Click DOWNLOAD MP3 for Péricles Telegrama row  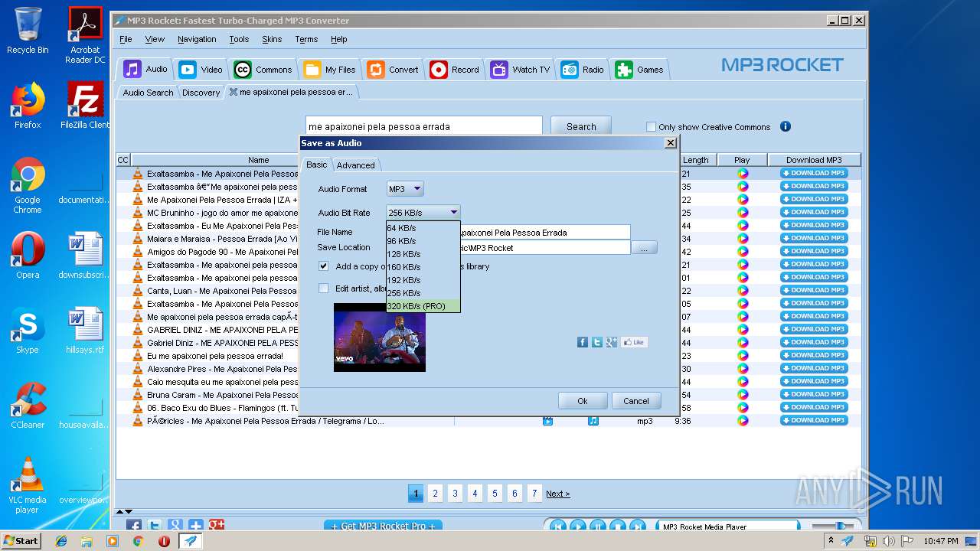[814, 420]
